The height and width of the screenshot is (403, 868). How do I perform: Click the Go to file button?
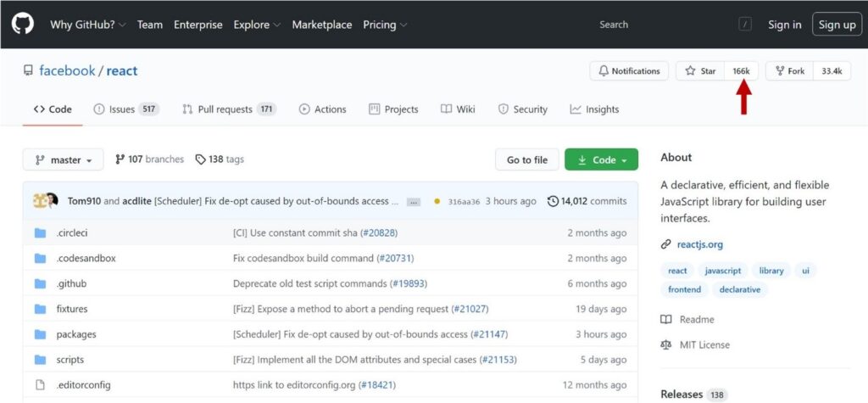527,160
